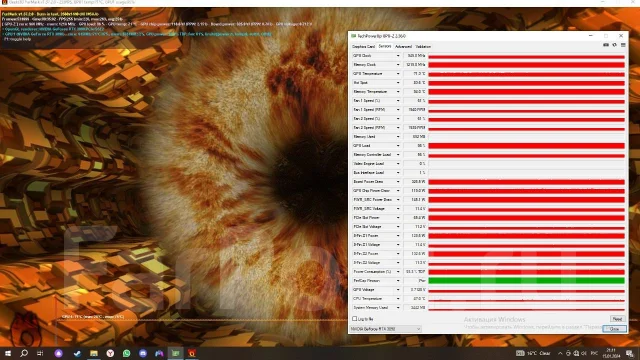Open Steam from the taskbar

coord(77,353)
